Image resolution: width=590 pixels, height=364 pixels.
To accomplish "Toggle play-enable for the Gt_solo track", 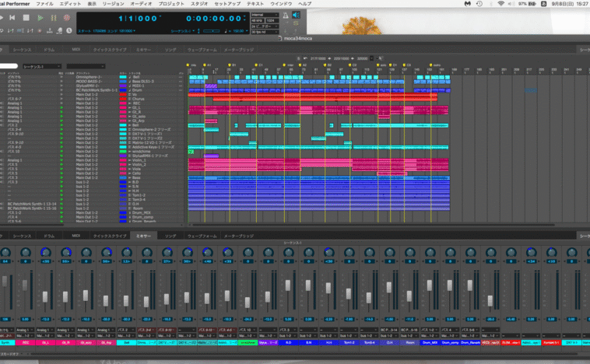I will click(61, 116).
